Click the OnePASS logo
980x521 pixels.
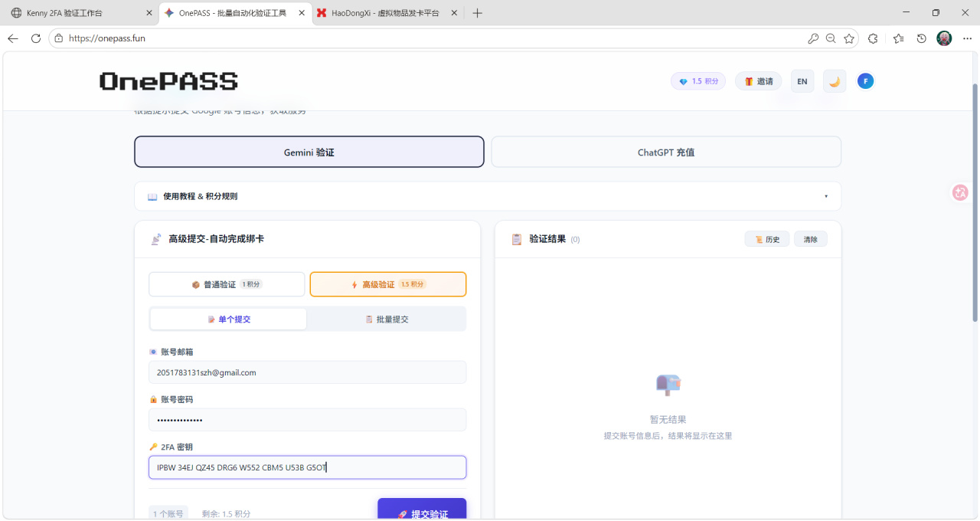168,81
